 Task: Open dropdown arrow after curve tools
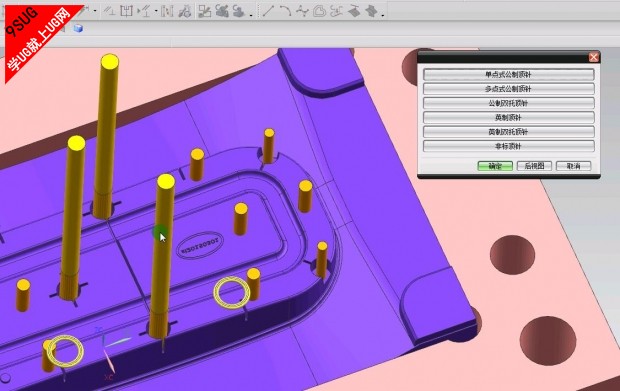[383, 15]
